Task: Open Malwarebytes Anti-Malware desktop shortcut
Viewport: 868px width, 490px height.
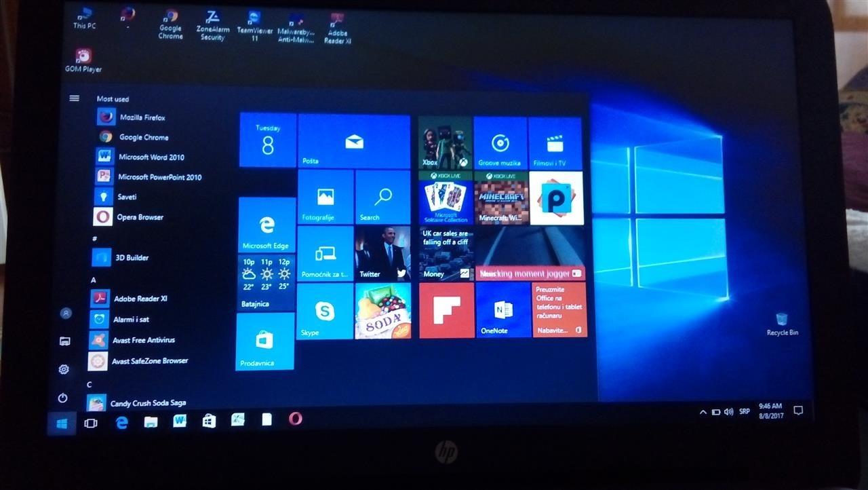Action: [296, 28]
